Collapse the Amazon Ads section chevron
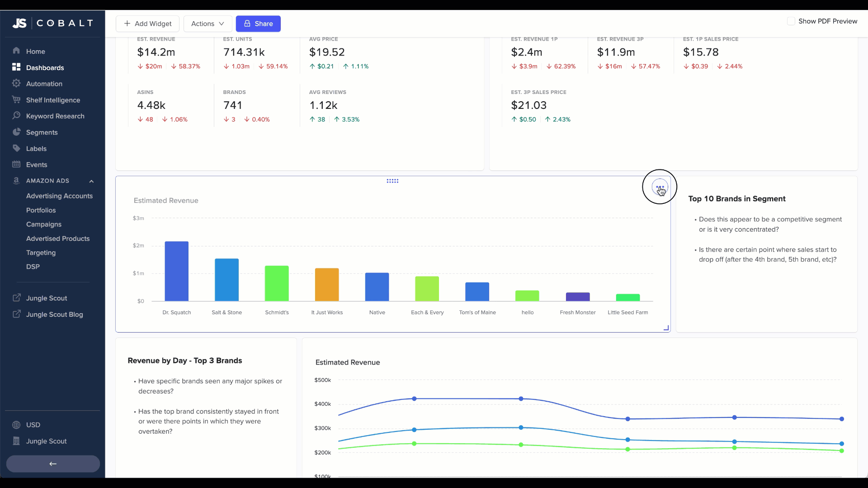This screenshot has width=868, height=488. (x=91, y=181)
